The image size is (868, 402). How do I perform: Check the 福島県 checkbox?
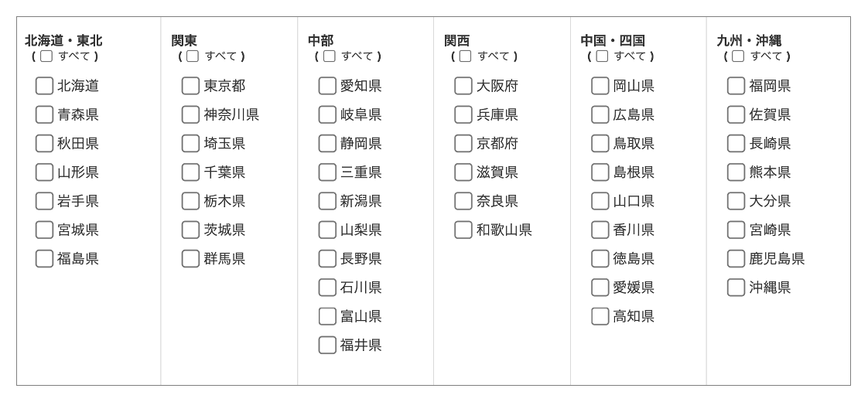[44, 259]
